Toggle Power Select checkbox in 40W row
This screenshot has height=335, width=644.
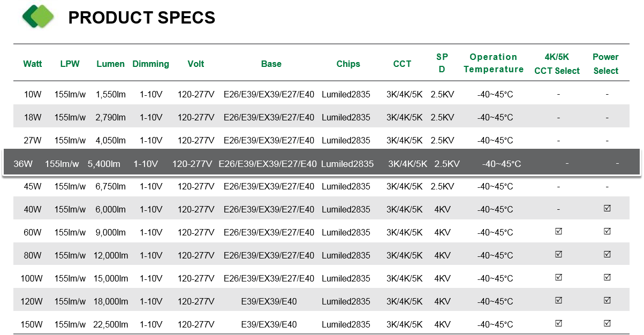607,209
